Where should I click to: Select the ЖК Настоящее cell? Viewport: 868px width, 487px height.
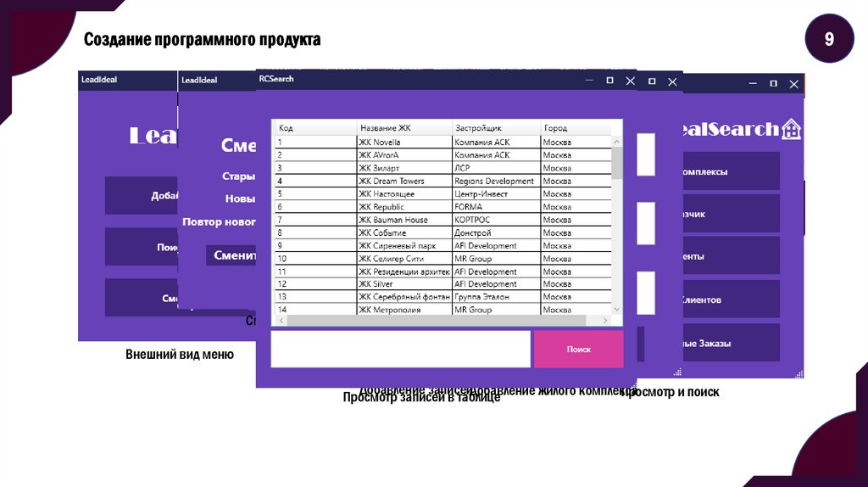pos(404,194)
